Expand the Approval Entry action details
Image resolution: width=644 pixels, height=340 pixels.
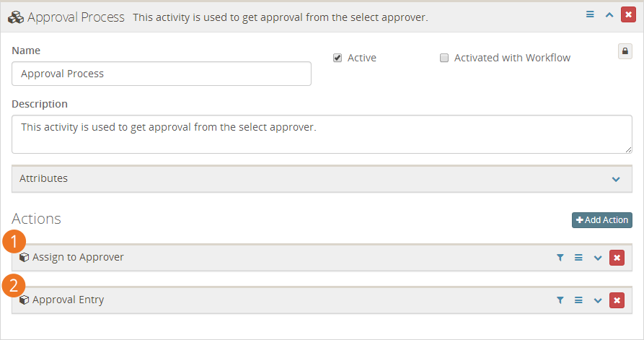pos(598,300)
